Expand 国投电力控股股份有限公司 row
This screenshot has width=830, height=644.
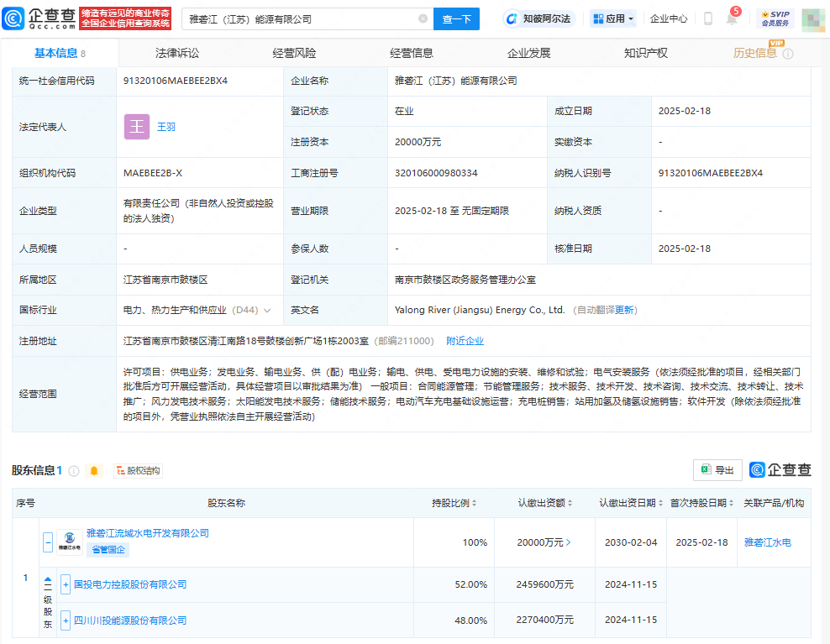pos(66,584)
